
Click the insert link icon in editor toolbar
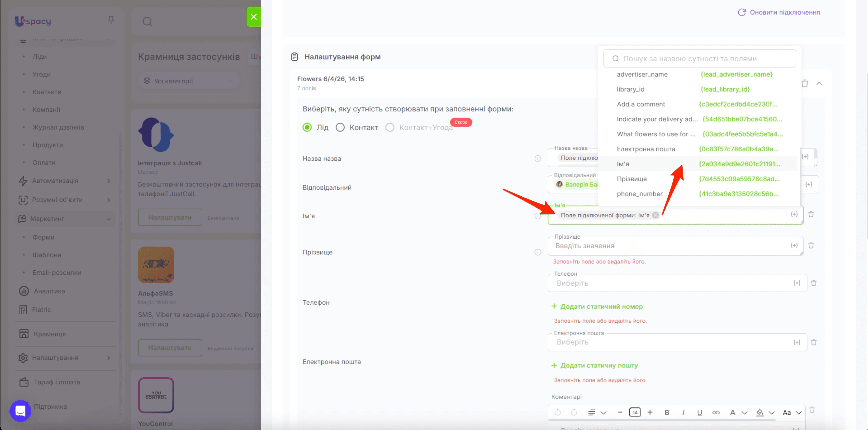click(x=716, y=413)
